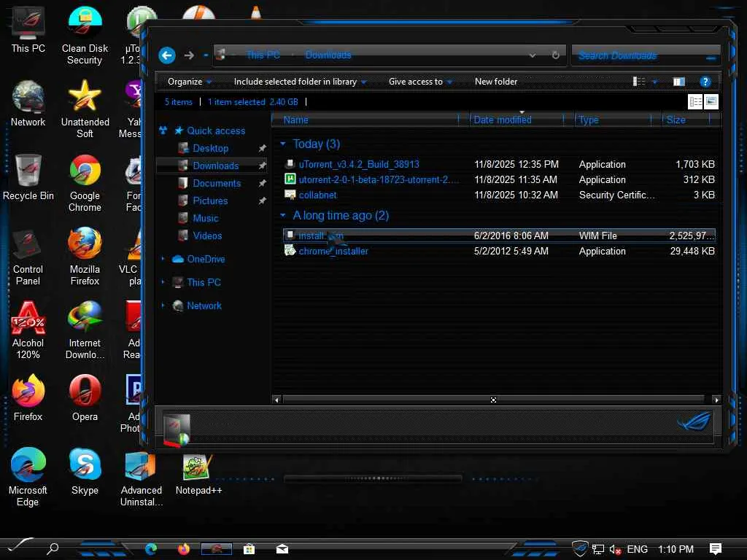The height and width of the screenshot is (560, 747).
Task: Create a New folder
Action: click(496, 82)
